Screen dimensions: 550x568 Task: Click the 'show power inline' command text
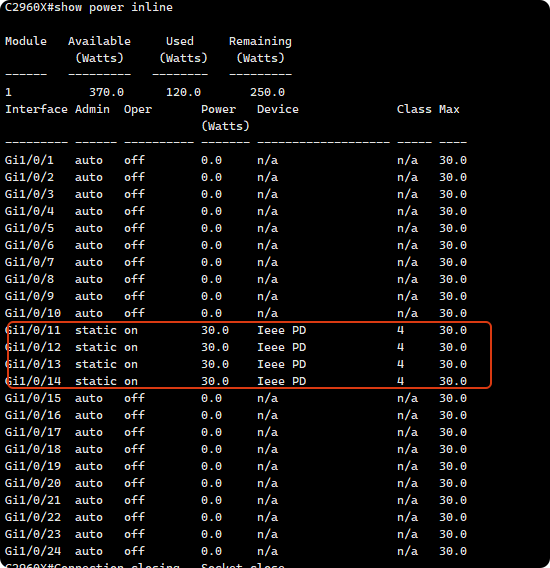113,7
